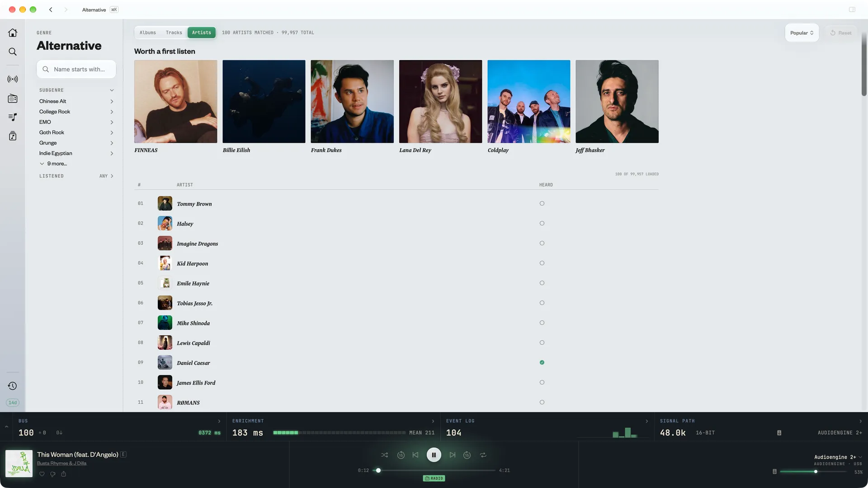Share the current song
Image resolution: width=868 pixels, height=488 pixels.
click(64, 474)
